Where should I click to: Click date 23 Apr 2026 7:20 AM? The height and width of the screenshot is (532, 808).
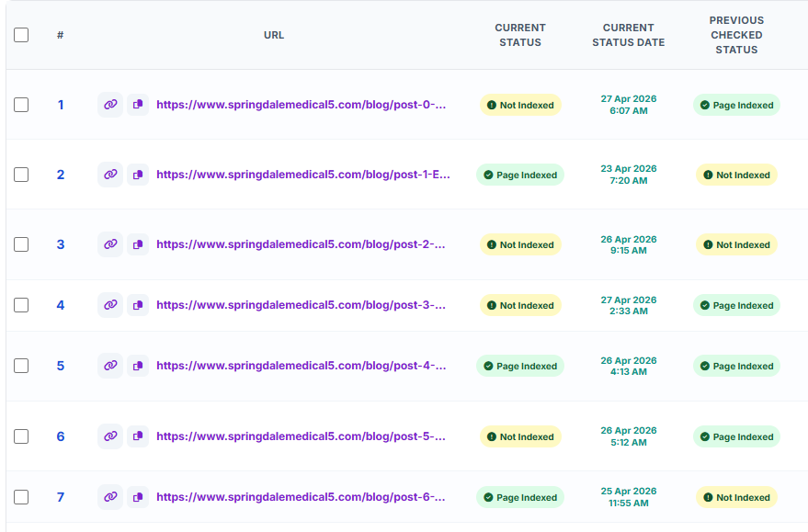[628, 175]
